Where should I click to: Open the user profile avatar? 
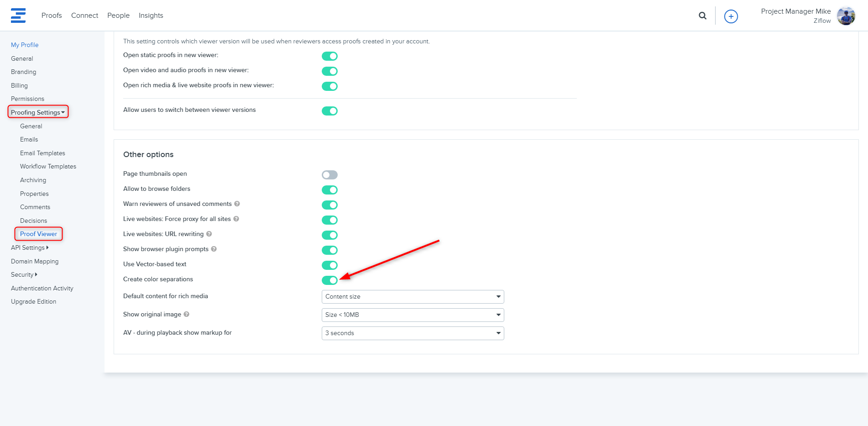click(x=846, y=16)
